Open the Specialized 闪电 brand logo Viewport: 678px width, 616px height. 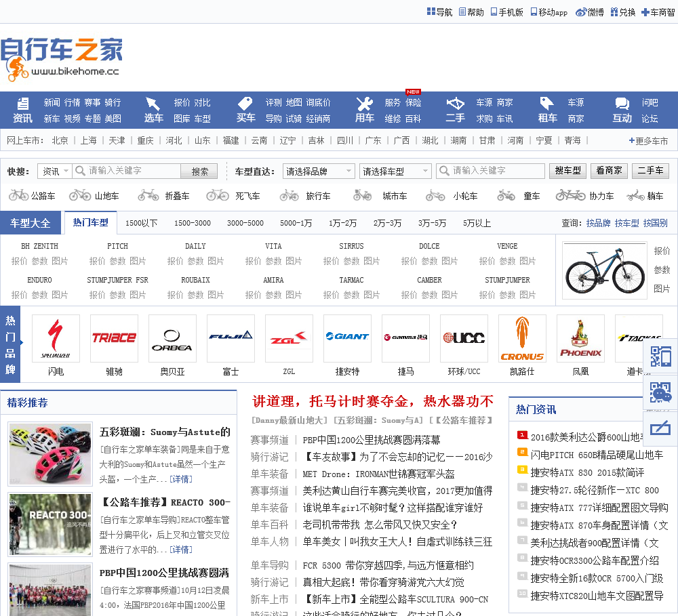[56, 338]
